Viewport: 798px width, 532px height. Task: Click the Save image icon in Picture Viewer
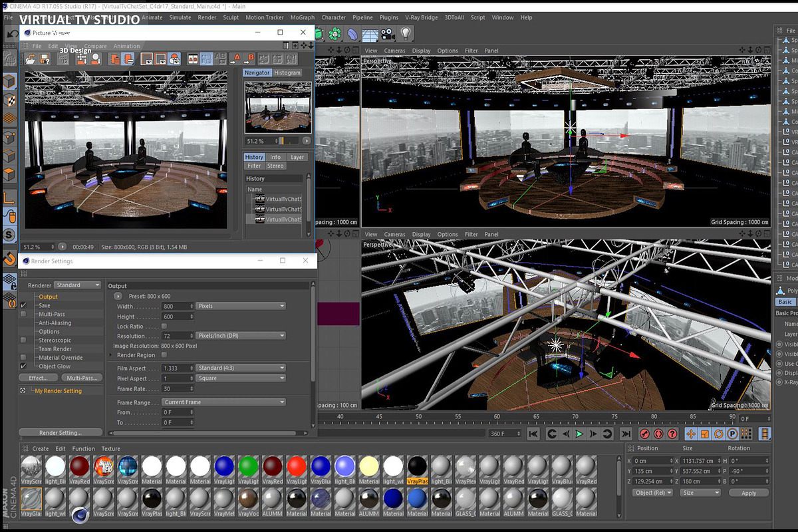45,59
